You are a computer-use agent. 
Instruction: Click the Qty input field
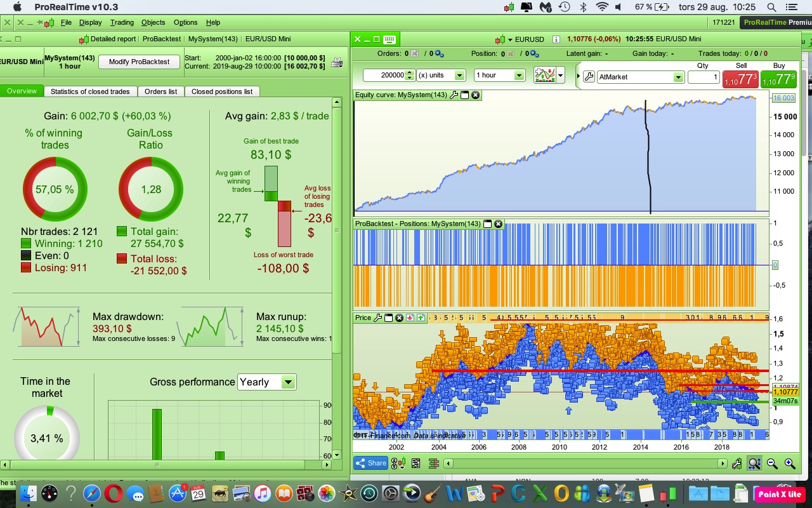[704, 77]
